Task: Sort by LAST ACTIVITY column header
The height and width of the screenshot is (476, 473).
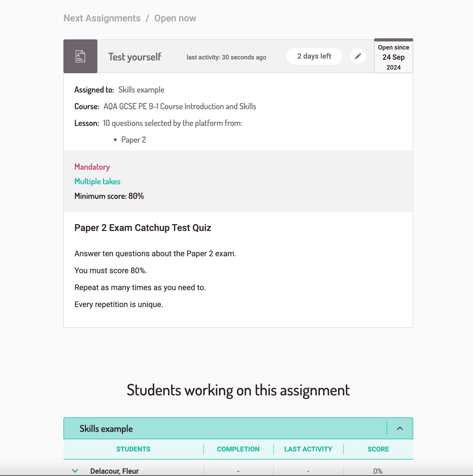Action: click(308, 449)
